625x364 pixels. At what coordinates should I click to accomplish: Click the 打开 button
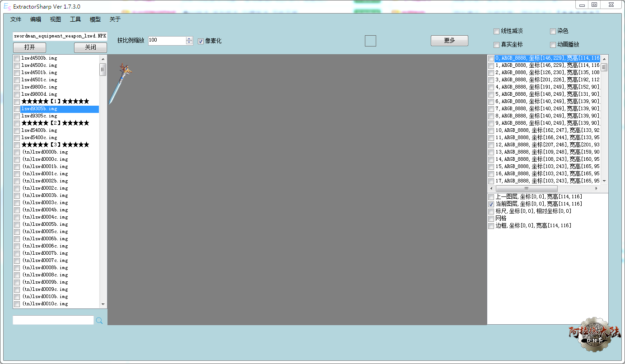29,47
